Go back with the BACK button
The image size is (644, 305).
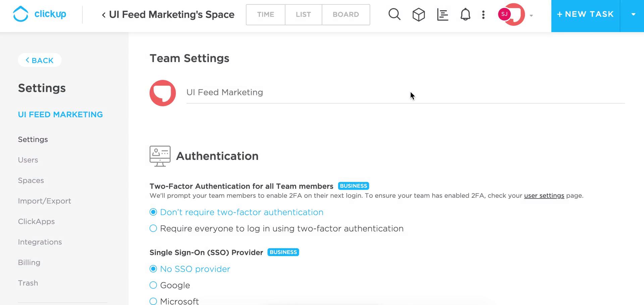pyautogui.click(x=40, y=60)
